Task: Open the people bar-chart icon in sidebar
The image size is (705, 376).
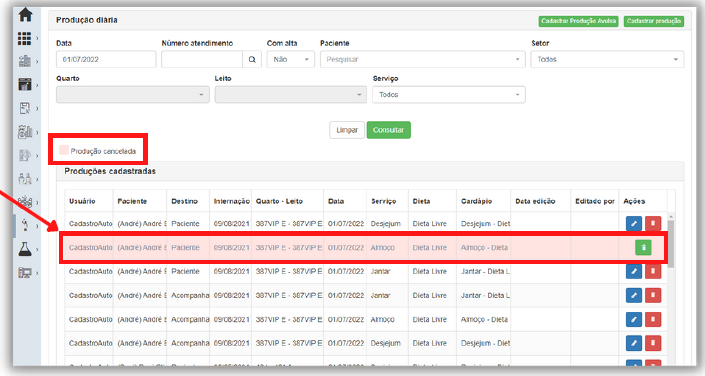Action: coord(25,131)
